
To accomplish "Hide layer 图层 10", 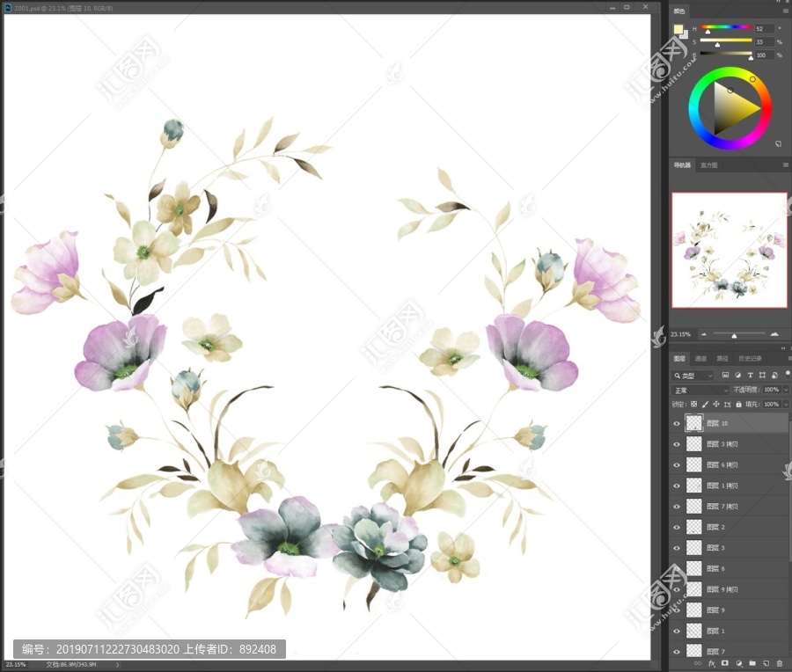I will [677, 423].
